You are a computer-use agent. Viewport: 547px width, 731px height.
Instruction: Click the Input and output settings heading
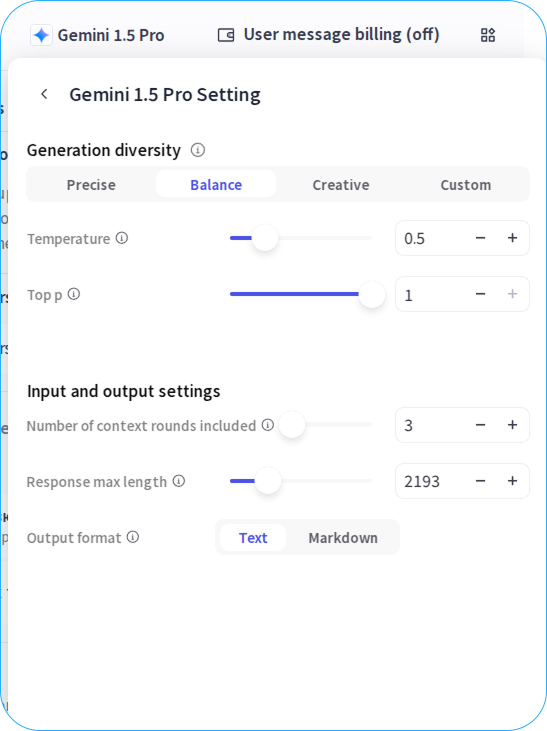[124, 391]
